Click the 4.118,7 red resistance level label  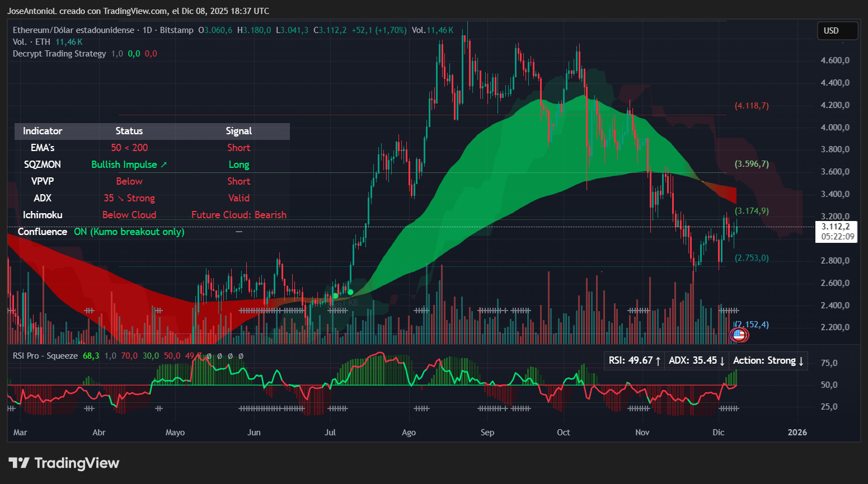pyautogui.click(x=752, y=106)
